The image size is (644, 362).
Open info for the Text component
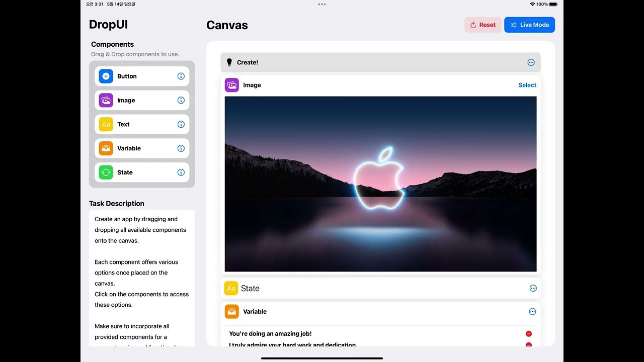(181, 124)
